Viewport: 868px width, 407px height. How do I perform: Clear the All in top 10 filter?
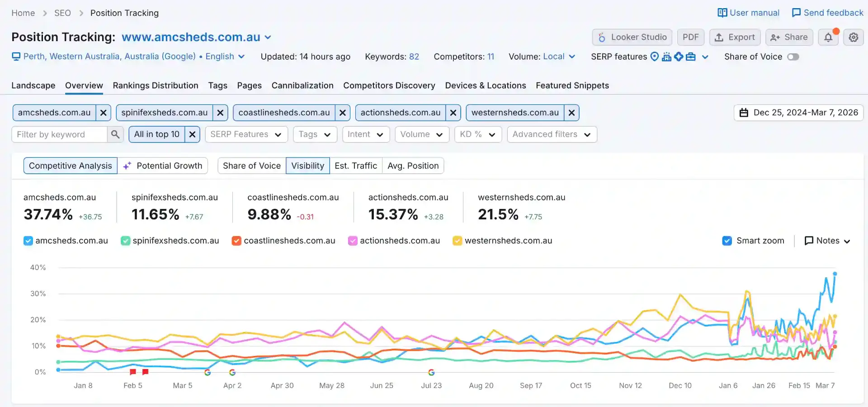pyautogui.click(x=192, y=134)
